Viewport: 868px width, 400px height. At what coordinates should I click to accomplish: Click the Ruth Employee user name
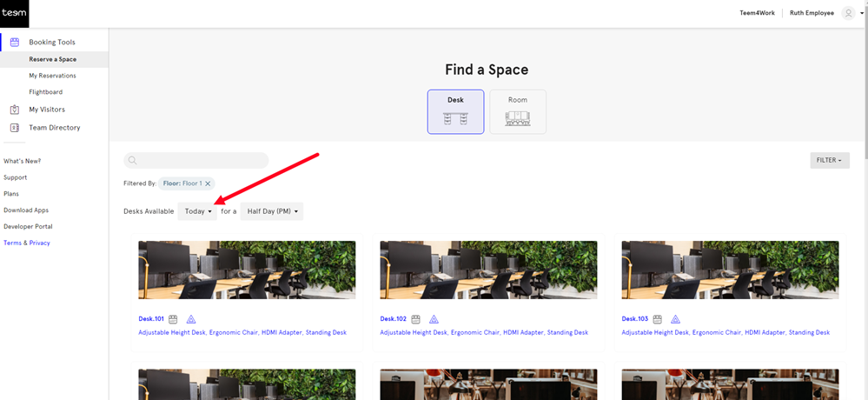pyautogui.click(x=812, y=13)
